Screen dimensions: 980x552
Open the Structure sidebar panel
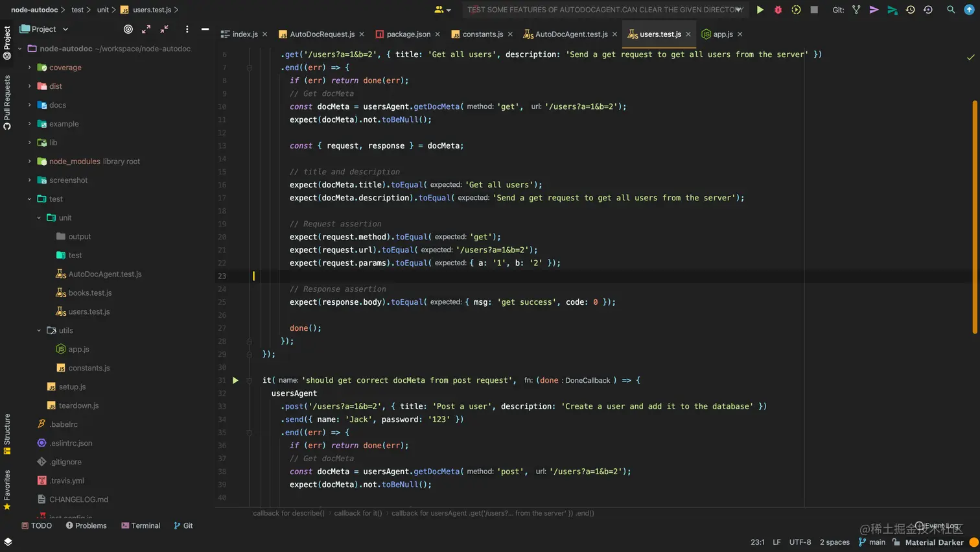(7, 434)
